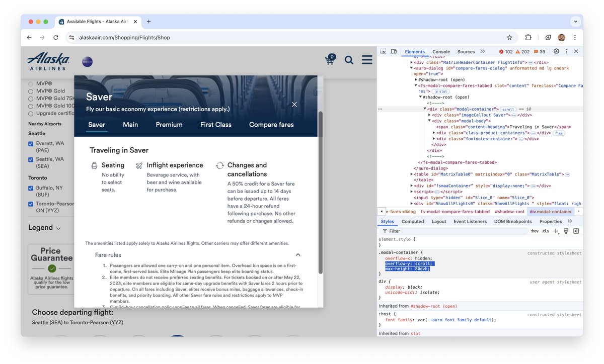This screenshot has height=364, width=604.
Task: Uncheck the Everett, WA (PAE) checkbox
Action: tap(31, 144)
